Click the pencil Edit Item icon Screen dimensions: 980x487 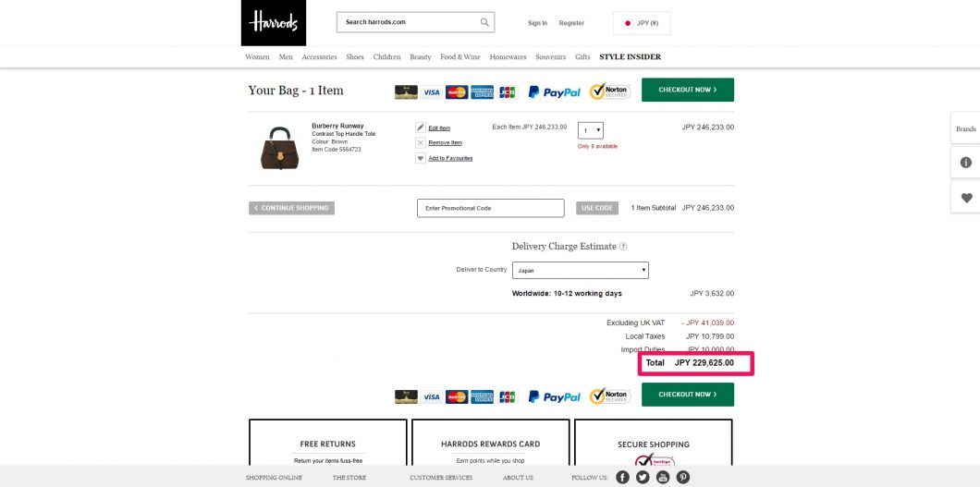tap(421, 128)
